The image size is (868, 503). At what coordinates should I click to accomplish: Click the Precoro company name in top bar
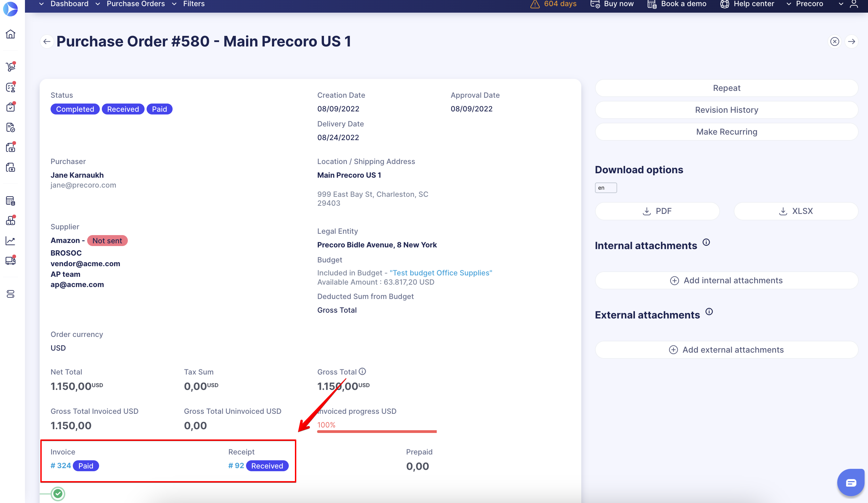click(810, 4)
